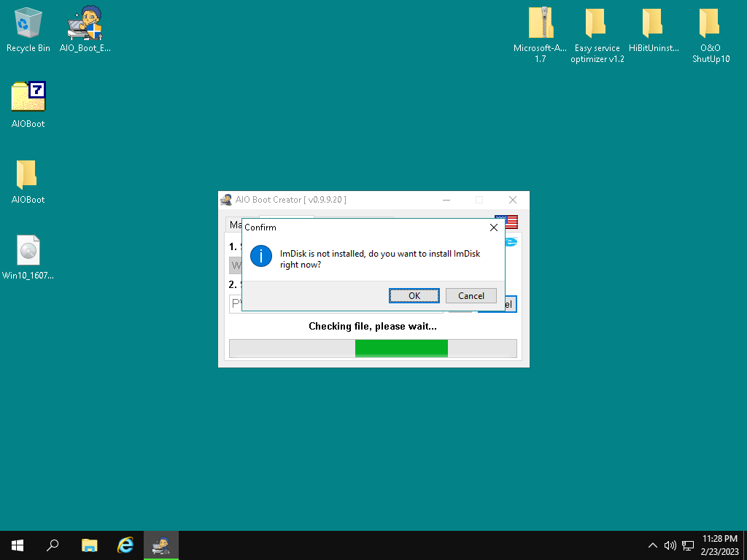Close the Confirm dialog with X
Viewport: 747px width, 560px height.
pyautogui.click(x=494, y=227)
